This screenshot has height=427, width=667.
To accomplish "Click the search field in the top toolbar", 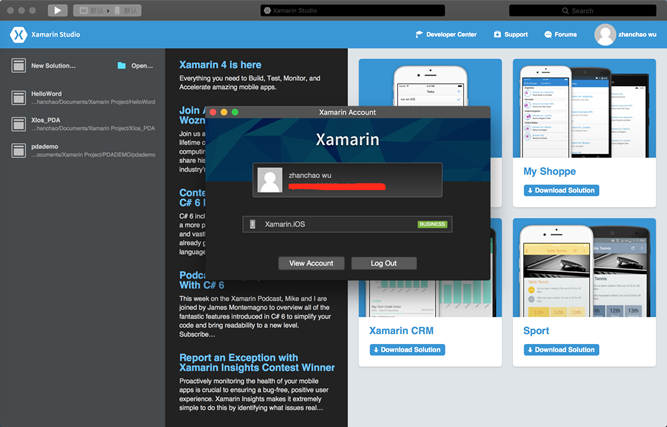I will (x=582, y=11).
